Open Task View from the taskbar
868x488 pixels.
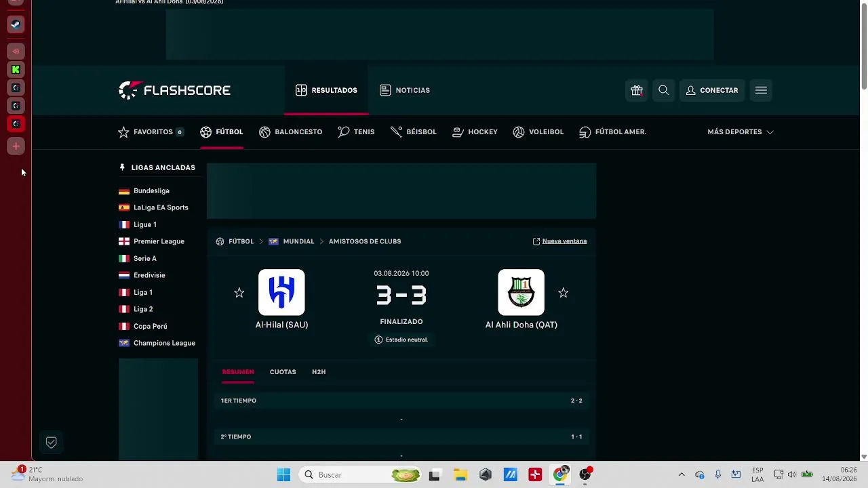point(435,474)
